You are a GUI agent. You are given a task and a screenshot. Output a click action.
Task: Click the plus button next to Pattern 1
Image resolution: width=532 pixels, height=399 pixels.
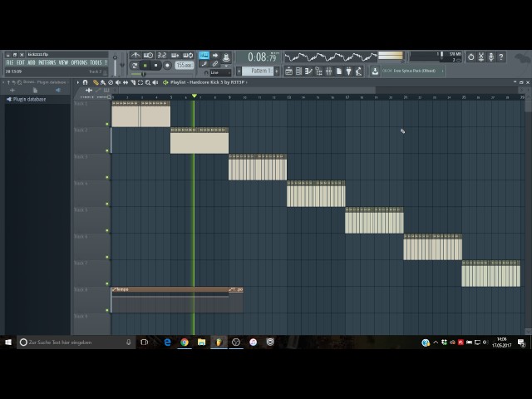click(277, 71)
